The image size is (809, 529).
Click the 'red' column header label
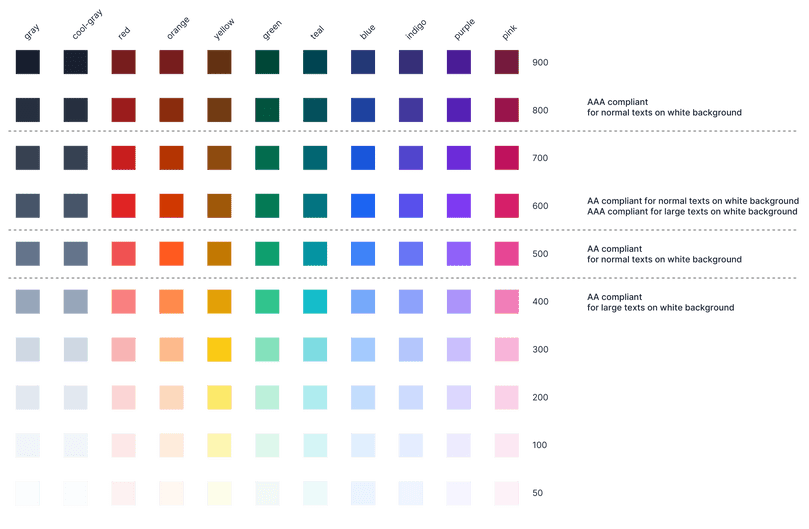tap(124, 33)
